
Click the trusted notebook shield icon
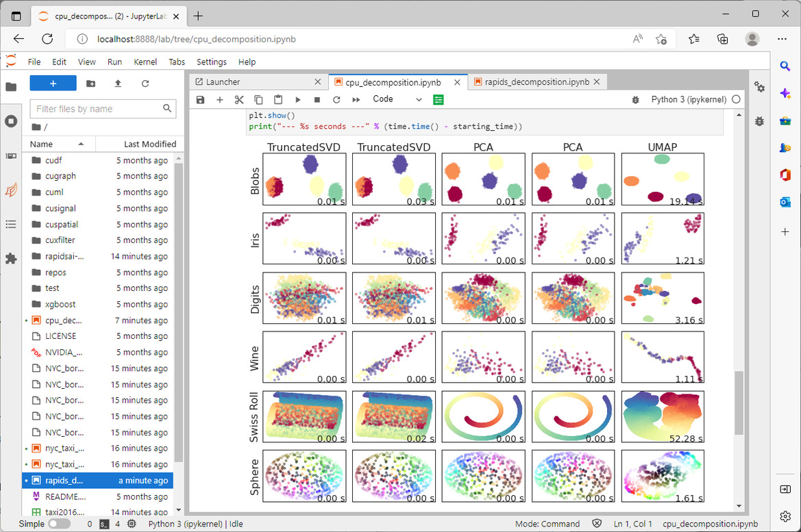[597, 524]
